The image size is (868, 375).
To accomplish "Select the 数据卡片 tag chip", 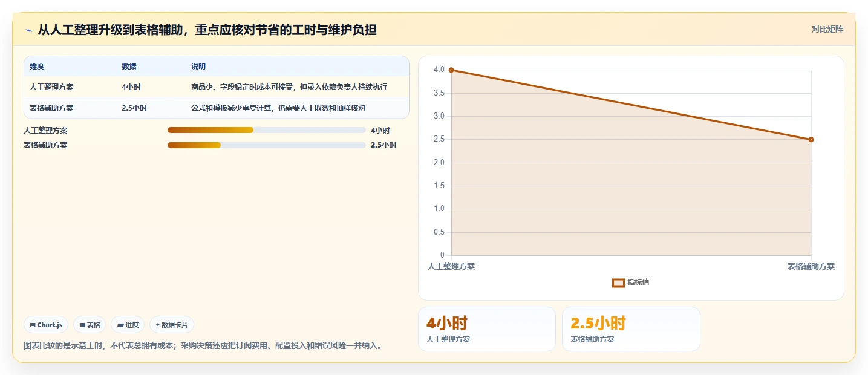I will pyautogui.click(x=172, y=325).
